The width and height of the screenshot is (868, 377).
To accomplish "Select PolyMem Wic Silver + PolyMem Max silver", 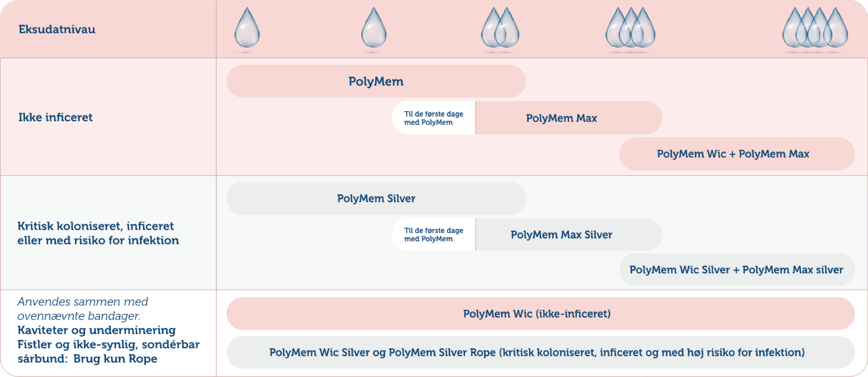I will pos(737,270).
